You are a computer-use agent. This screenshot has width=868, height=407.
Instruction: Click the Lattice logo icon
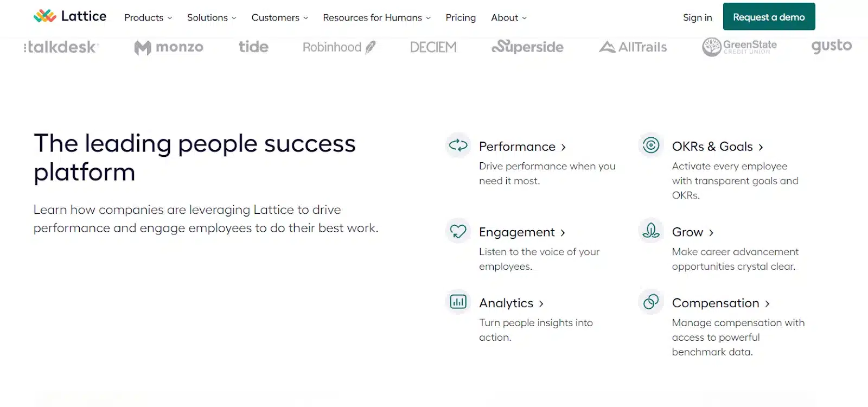tap(45, 16)
